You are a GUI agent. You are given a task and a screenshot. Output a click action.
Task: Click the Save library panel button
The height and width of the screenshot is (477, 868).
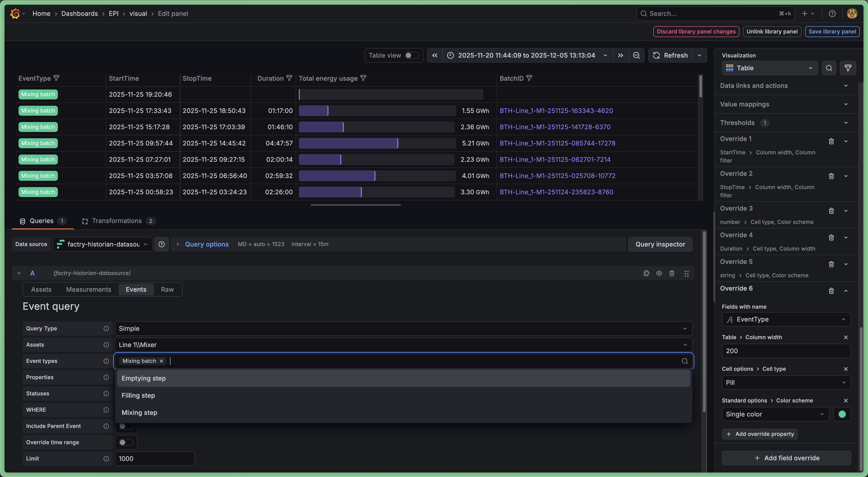click(x=832, y=31)
